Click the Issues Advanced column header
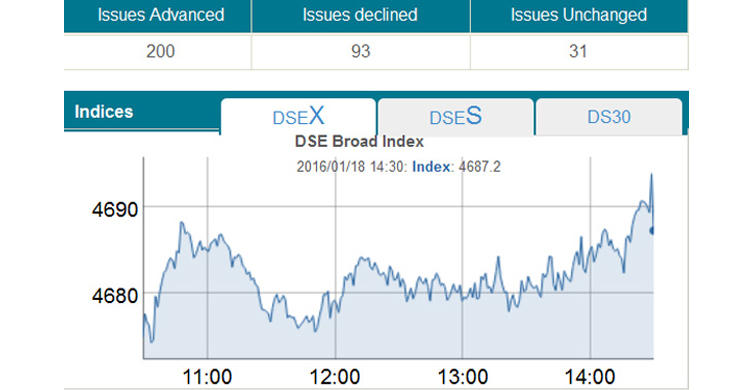Image resolution: width=750 pixels, height=390 pixels. point(161,15)
